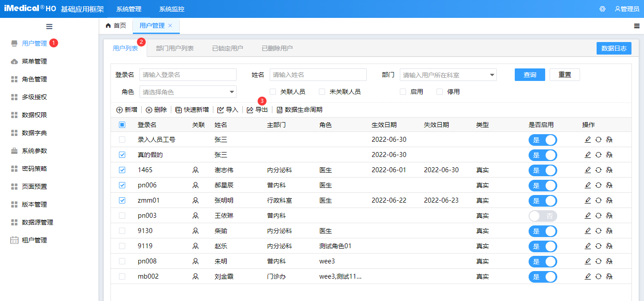The image size is (644, 301).
Task: Check the select-all checkbox in the table header
Action: pos(122,125)
